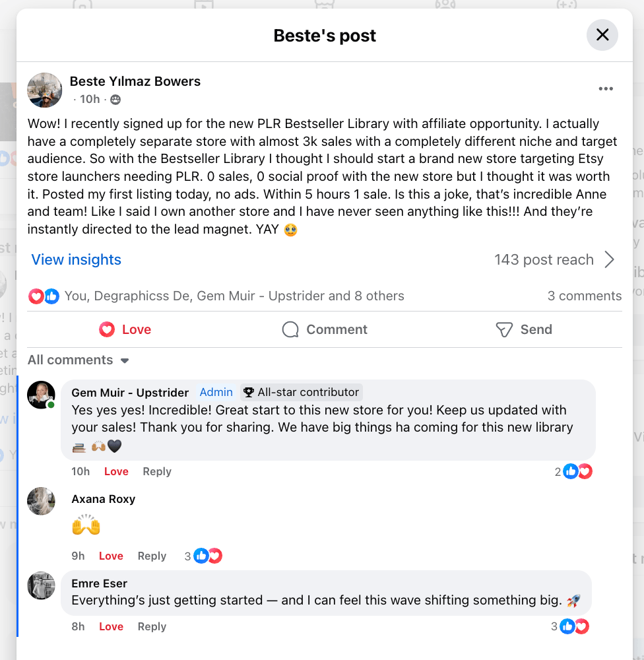Expand the post reach chevron arrow
The image size is (644, 660).
(x=610, y=259)
